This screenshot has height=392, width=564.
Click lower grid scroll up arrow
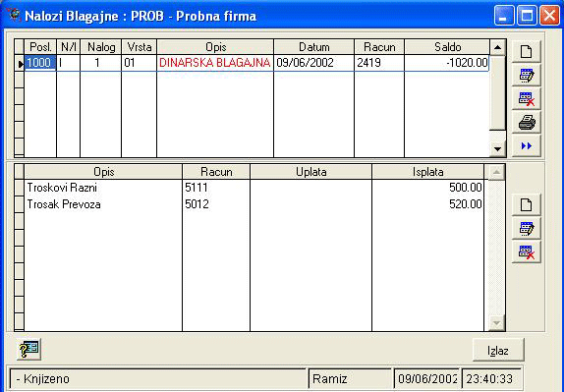click(496, 172)
